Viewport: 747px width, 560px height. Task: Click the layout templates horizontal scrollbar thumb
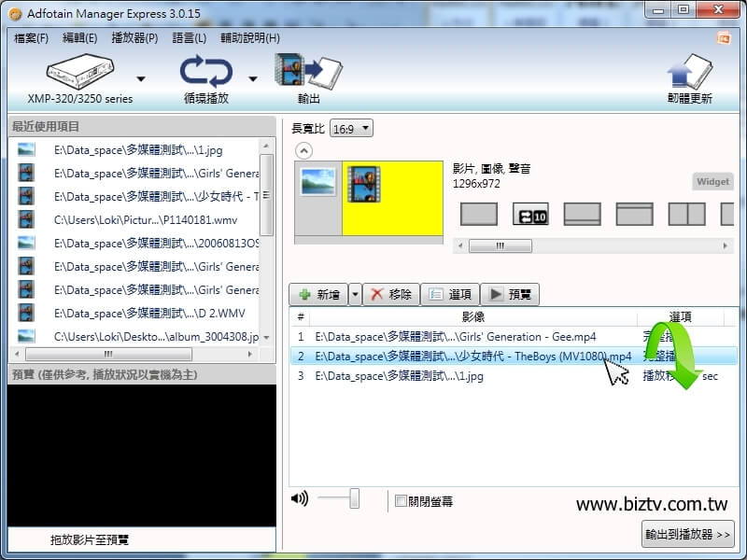pos(500,245)
